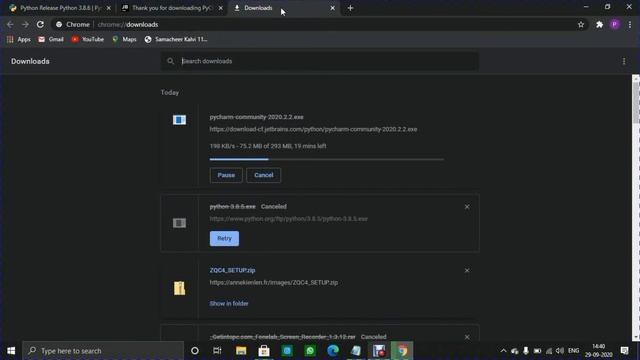
Task: Remove python-3.8.6.exe from the list
Action: click(x=467, y=207)
